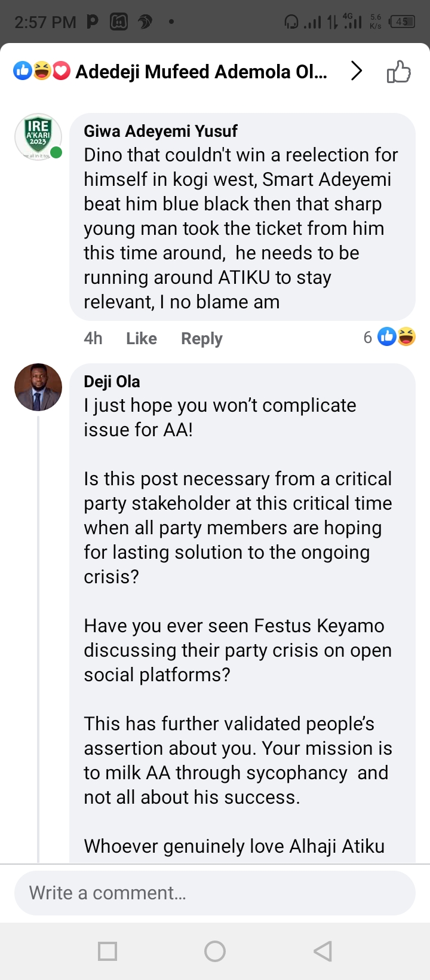
Task: Tap the 4h timestamp under Giwa's comment
Action: pyautogui.click(x=93, y=339)
